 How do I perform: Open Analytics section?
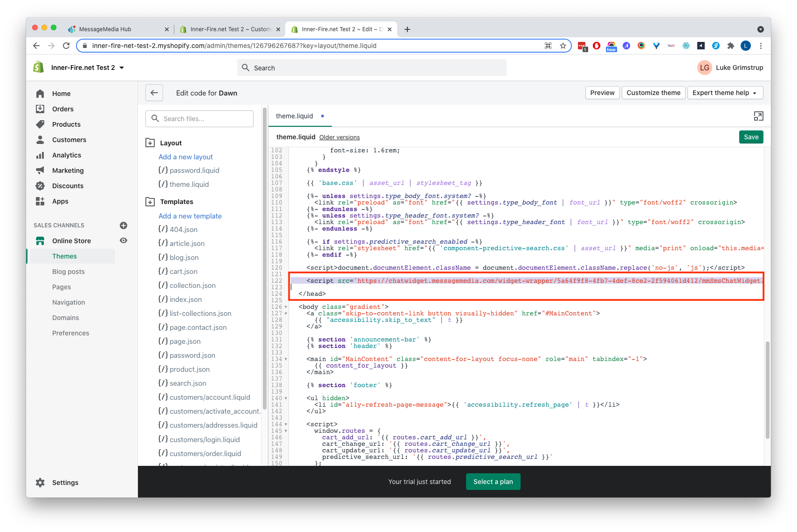tap(67, 155)
